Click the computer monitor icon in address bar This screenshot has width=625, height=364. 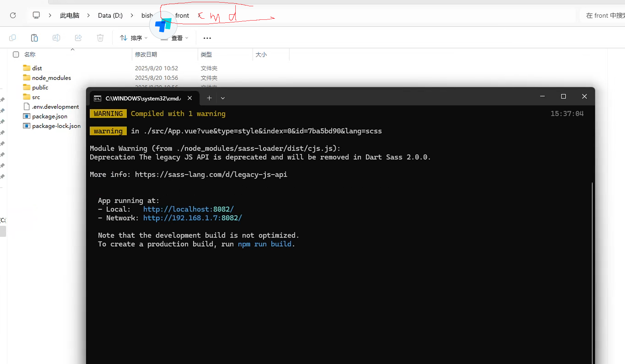[x=36, y=15]
